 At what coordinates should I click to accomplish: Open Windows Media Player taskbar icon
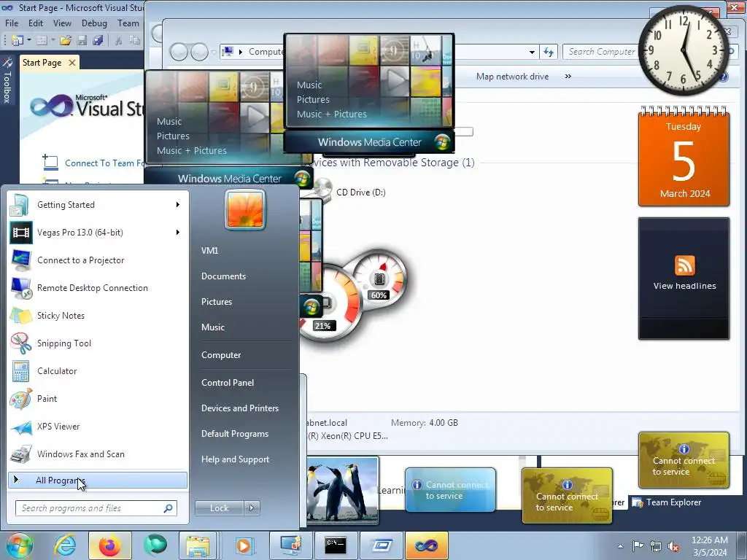pyautogui.click(x=244, y=545)
